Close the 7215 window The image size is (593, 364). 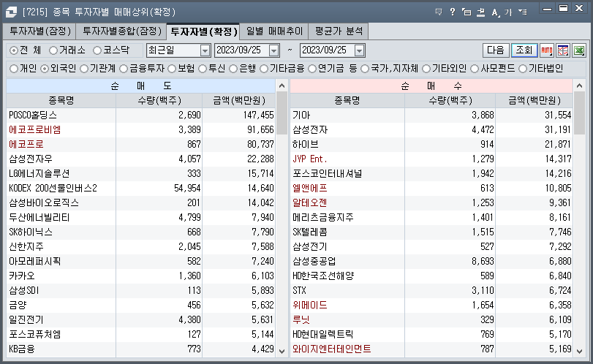point(579,8)
